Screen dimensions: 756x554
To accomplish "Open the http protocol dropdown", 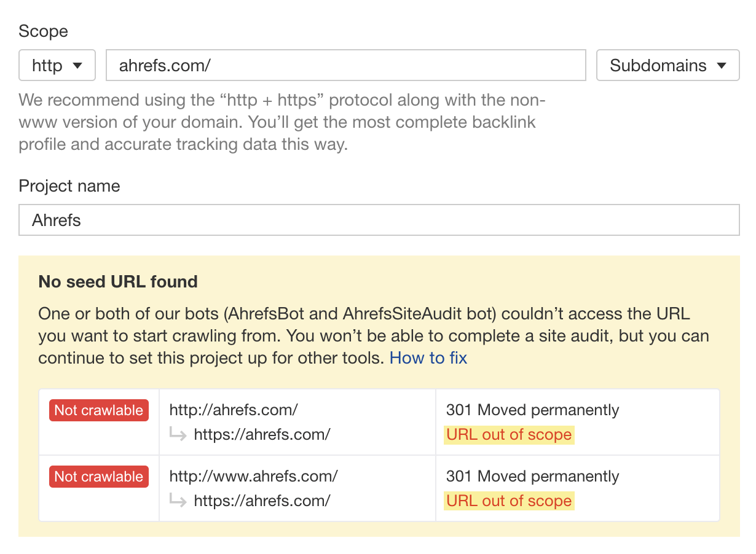I will coord(57,64).
